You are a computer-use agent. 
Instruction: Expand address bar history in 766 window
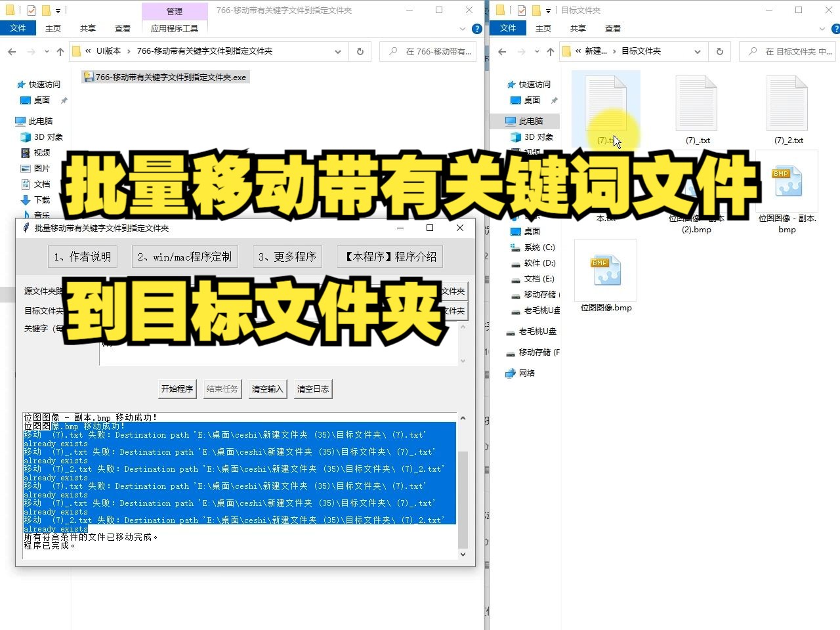pyautogui.click(x=338, y=51)
